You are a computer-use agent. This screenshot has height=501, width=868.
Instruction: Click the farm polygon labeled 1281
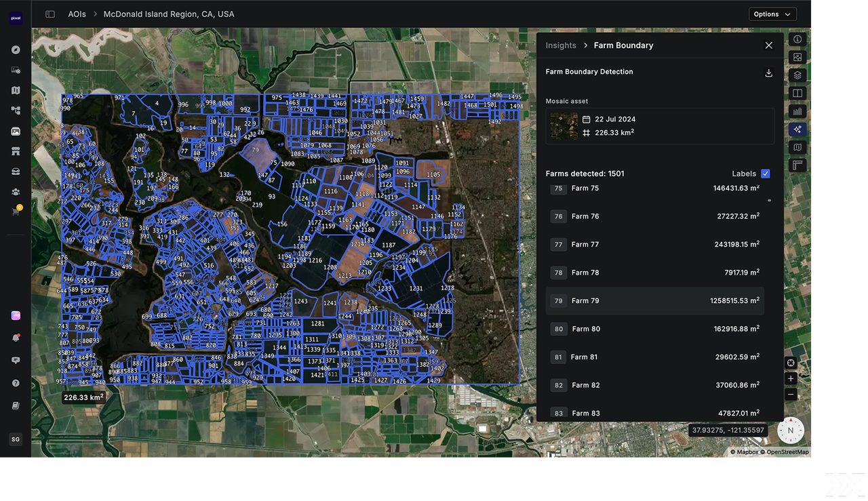coord(318,324)
